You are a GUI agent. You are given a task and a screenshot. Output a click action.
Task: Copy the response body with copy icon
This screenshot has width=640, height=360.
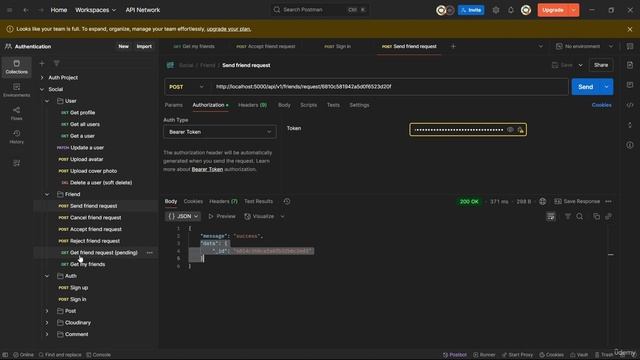coord(596,217)
